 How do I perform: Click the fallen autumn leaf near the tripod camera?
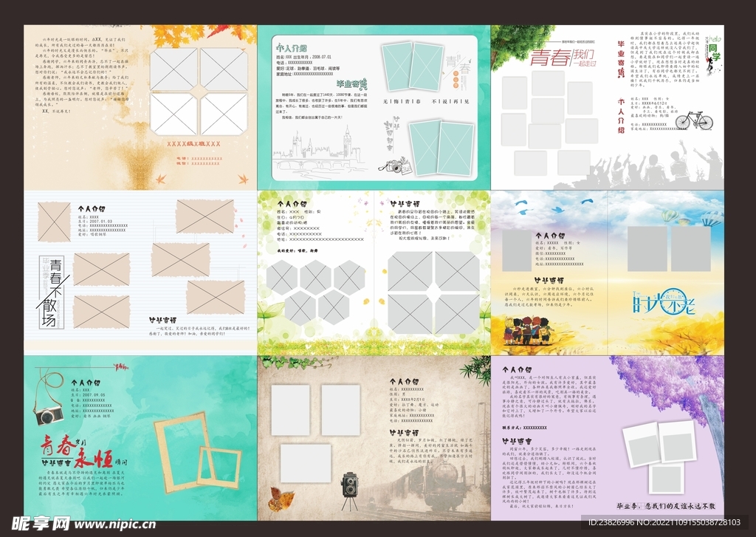pos(281,498)
